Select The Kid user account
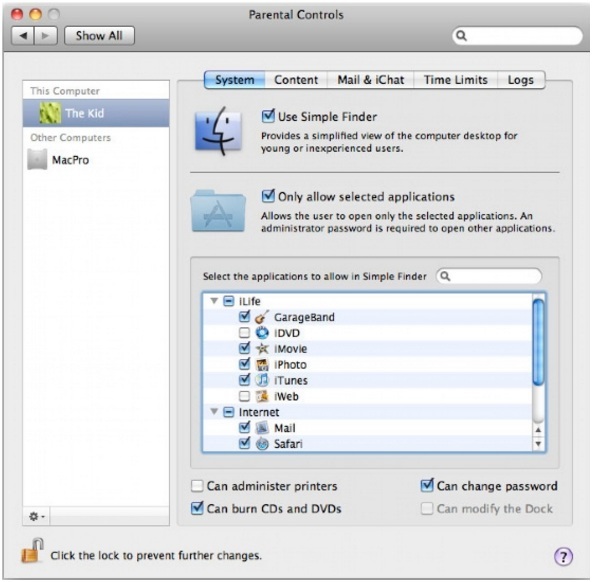 coord(96,113)
